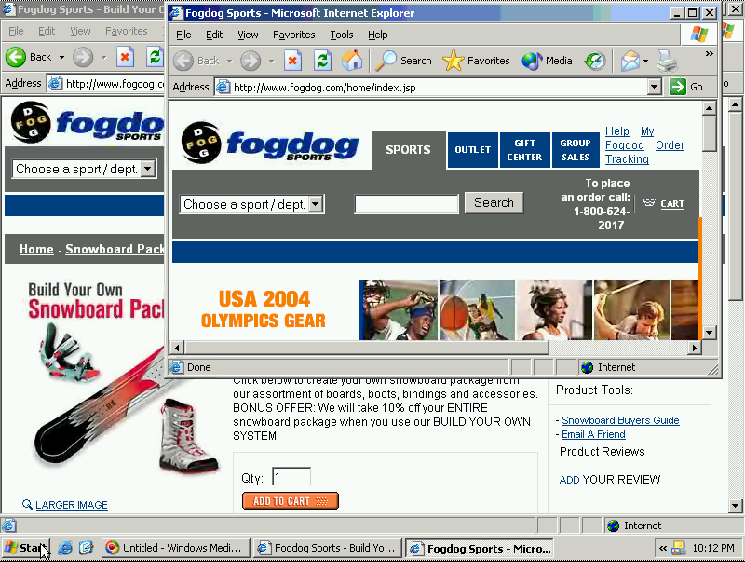Open Forward history dropdown arrow, front window
This screenshot has width=745, height=562.
pyautogui.click(x=272, y=61)
